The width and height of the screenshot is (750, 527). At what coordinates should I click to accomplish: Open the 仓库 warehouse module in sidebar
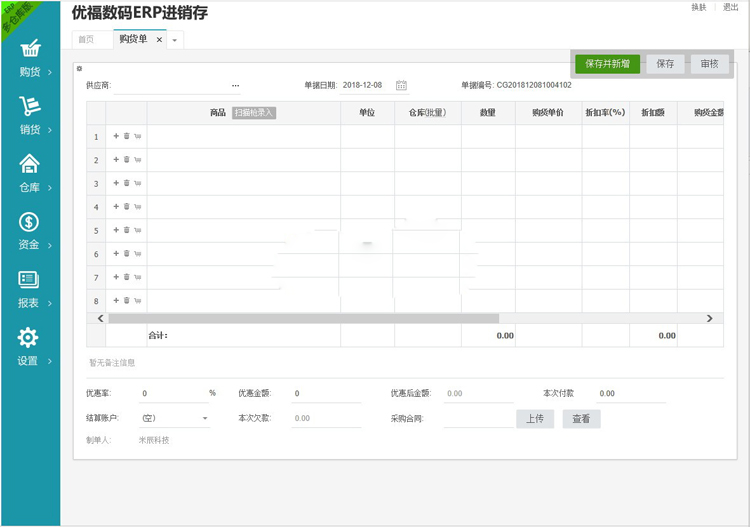pyautogui.click(x=30, y=173)
